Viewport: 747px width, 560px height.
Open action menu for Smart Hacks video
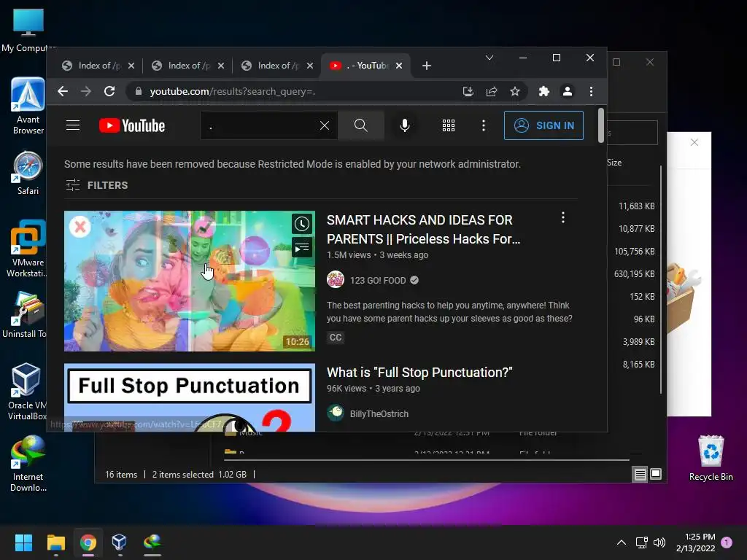(563, 217)
